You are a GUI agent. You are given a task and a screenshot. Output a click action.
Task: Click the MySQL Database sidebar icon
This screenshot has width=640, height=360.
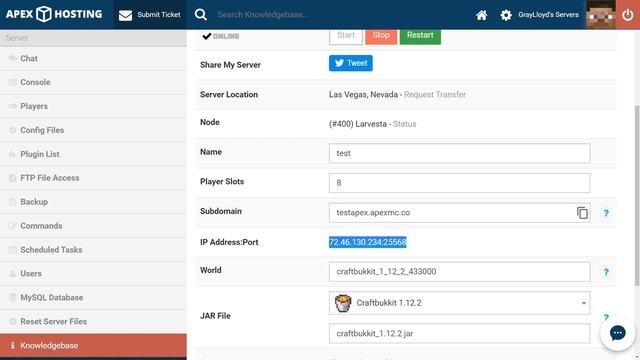[13, 298]
